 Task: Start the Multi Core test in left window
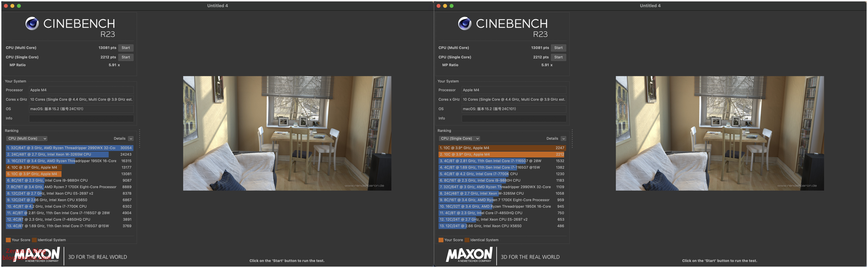point(126,48)
